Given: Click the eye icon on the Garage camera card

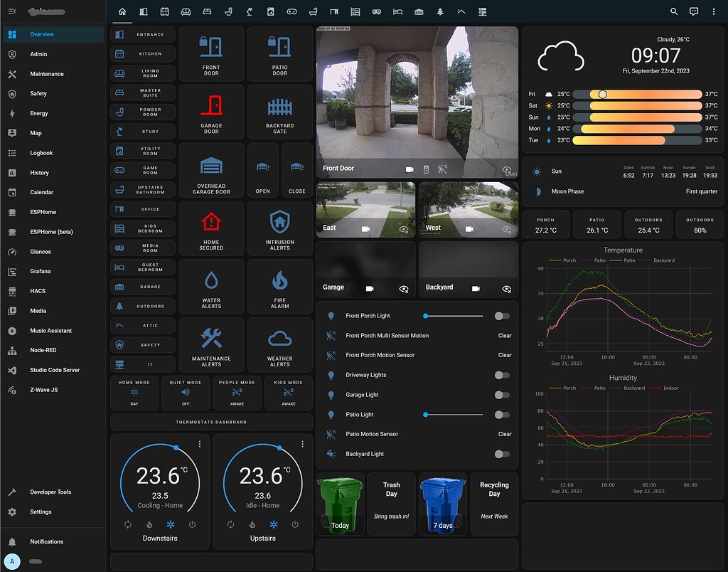Looking at the screenshot, I should point(404,289).
